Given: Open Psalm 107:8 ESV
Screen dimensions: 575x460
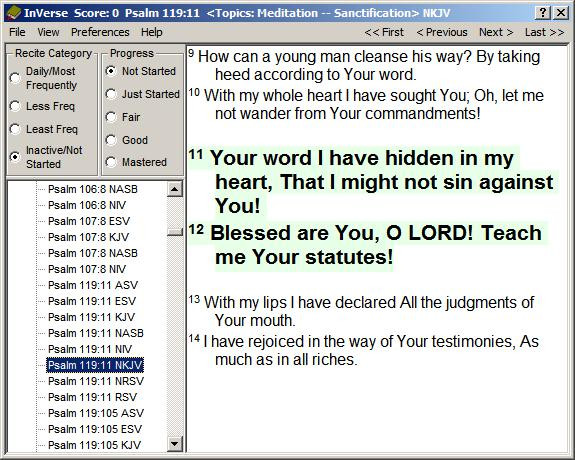Looking at the screenshot, I should (89, 221).
